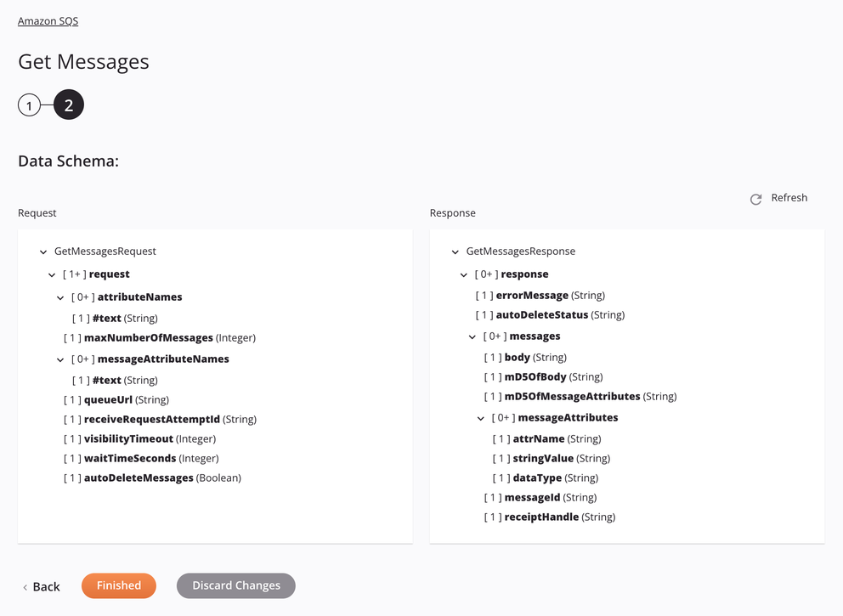843x616 pixels.
Task: Select step 2 circle
Action: coord(69,105)
